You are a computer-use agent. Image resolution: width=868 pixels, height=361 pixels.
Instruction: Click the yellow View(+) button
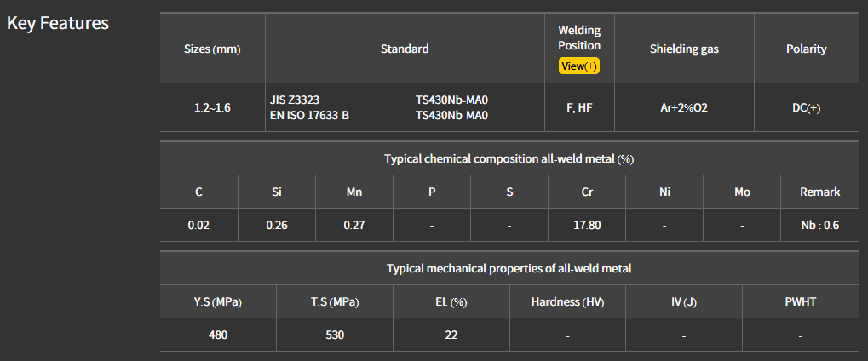point(579,66)
